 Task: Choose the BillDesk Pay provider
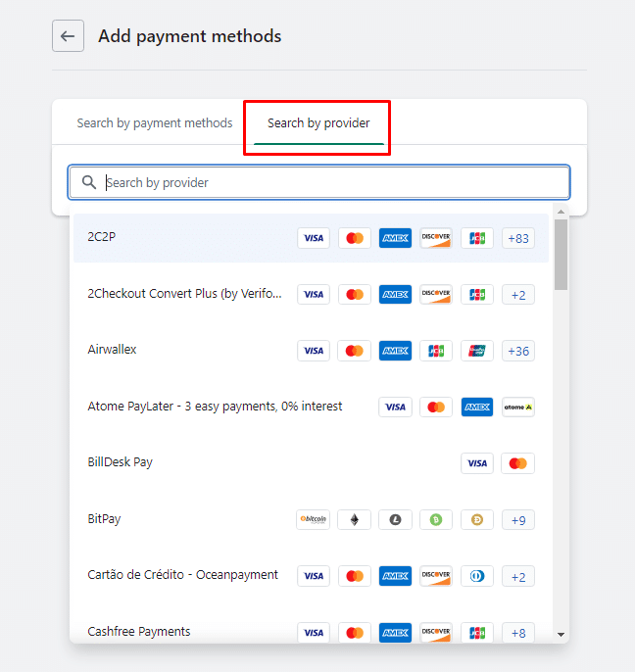(121, 462)
